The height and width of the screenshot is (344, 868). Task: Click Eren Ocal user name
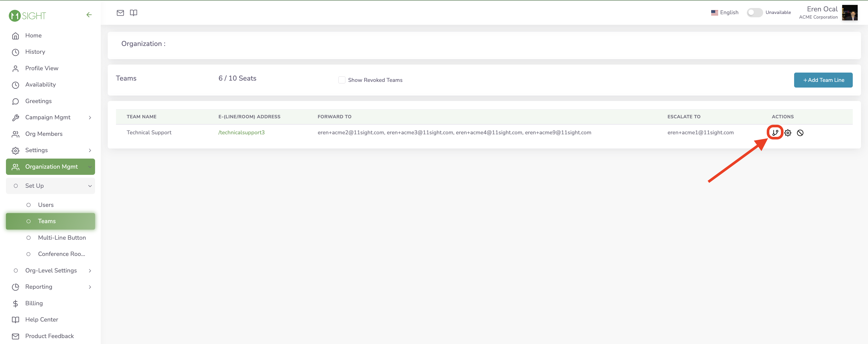coord(822,9)
